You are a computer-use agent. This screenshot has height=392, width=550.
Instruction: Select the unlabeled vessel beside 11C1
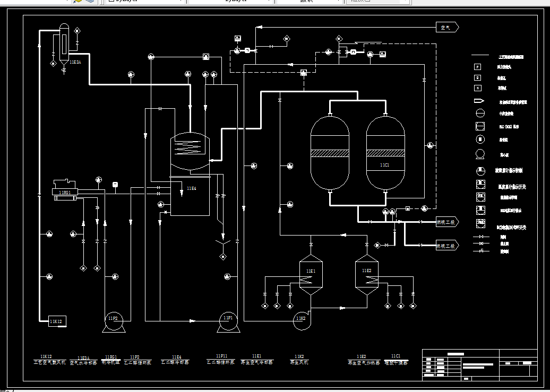(x=330, y=153)
